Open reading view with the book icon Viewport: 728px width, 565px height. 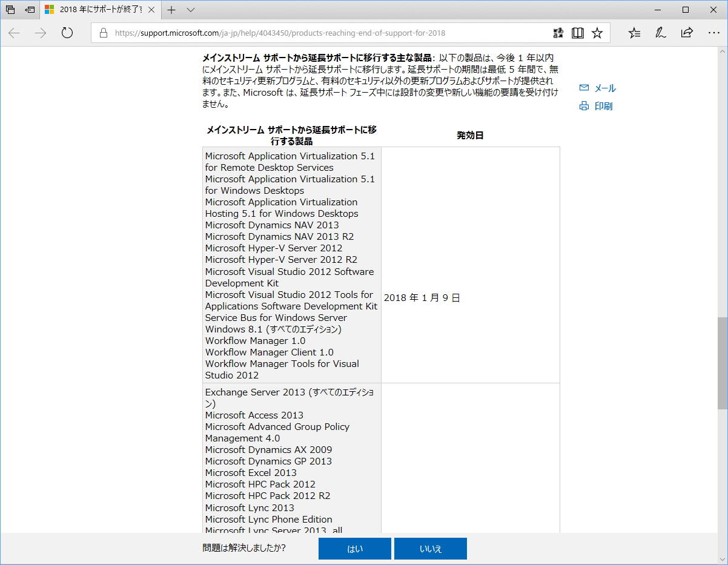coord(578,33)
